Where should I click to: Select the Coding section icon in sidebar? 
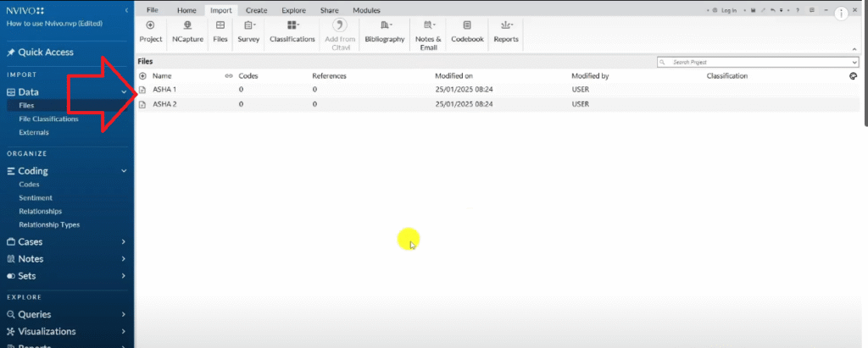click(10, 172)
